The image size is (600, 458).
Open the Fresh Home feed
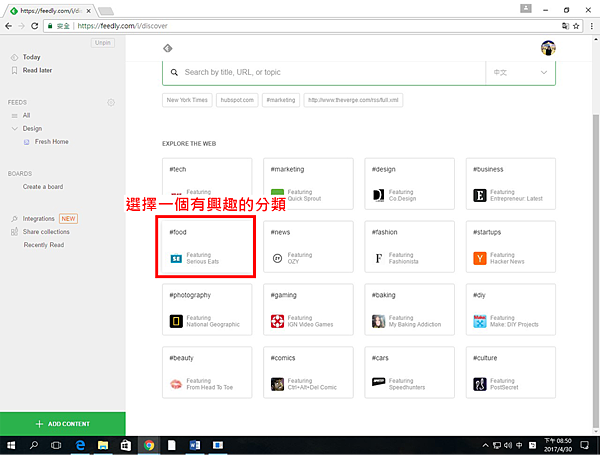[52, 142]
